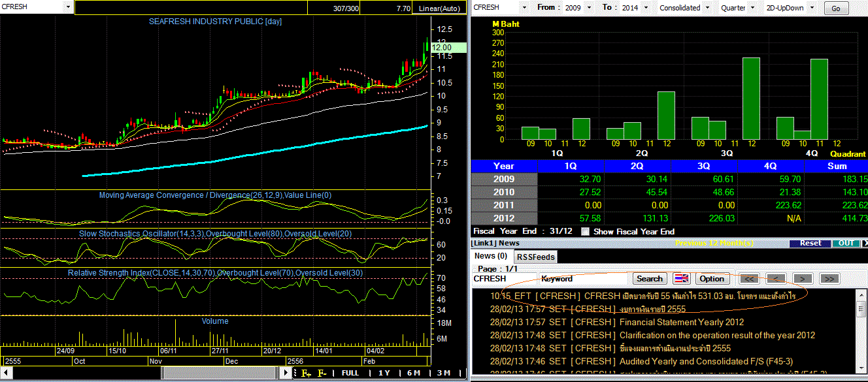The width and height of the screenshot is (868, 382).
Task: Open the 10:15 EFT CFRESH news headline
Action: [643, 295]
